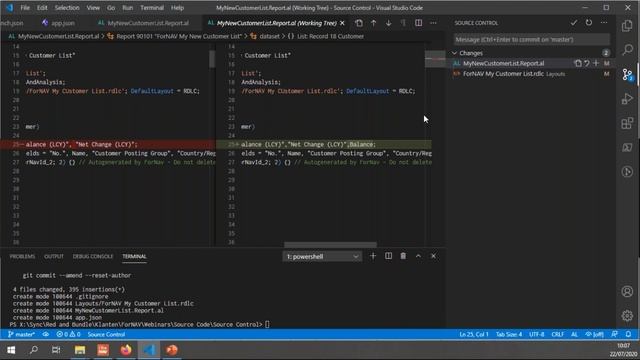The image size is (640, 360).
Task: Maximize the panel with chevron up
Action: pyautogui.click(x=418, y=256)
